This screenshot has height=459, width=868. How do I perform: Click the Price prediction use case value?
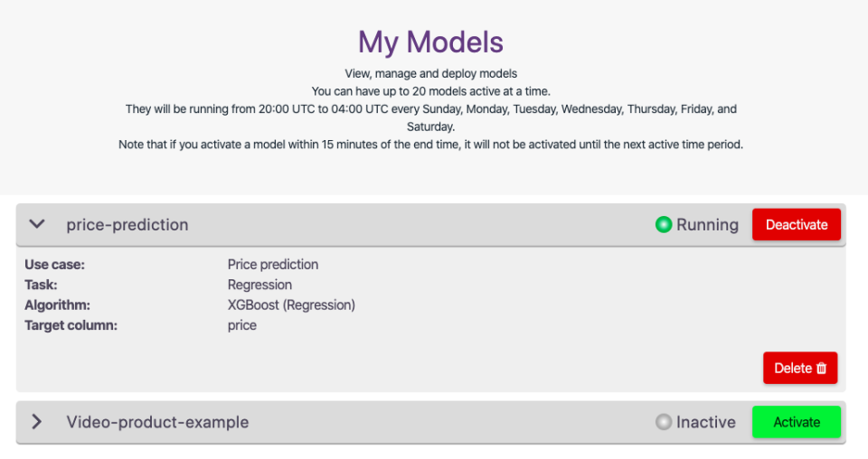point(273,265)
